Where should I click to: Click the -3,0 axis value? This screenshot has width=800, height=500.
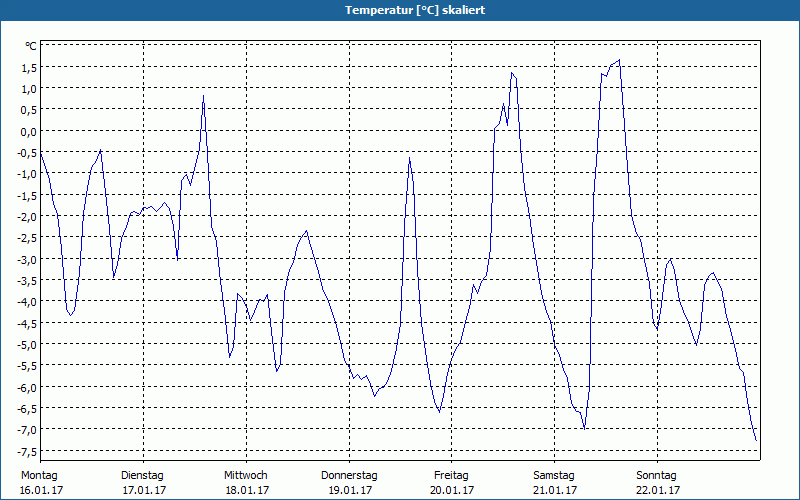pos(28,259)
